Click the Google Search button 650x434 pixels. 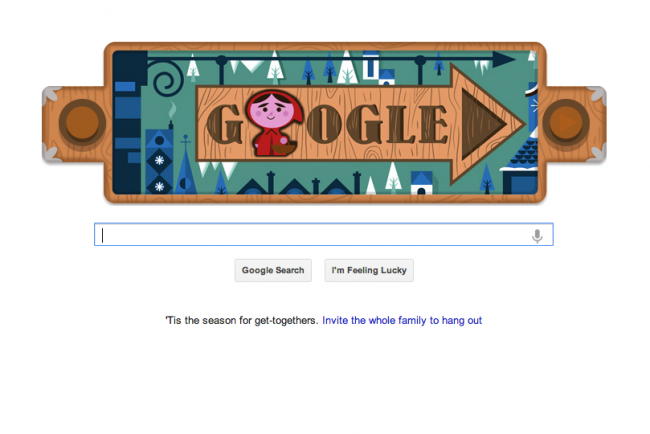pos(273,270)
